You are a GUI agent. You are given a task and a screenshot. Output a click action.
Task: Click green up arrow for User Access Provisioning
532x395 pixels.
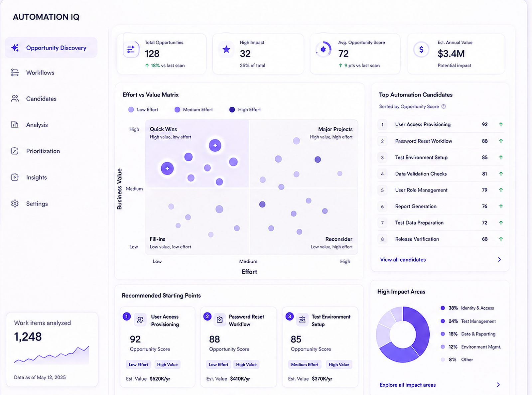click(501, 124)
